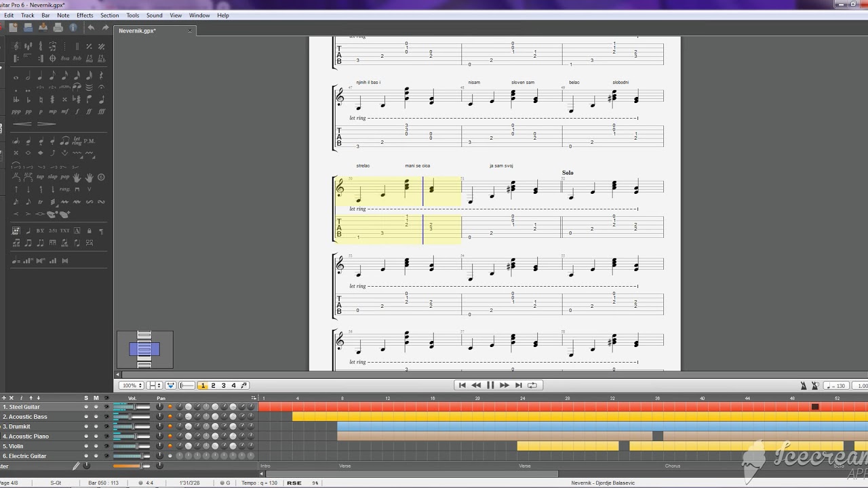Insert TXT text annotation
The image size is (868, 488).
coord(64,230)
